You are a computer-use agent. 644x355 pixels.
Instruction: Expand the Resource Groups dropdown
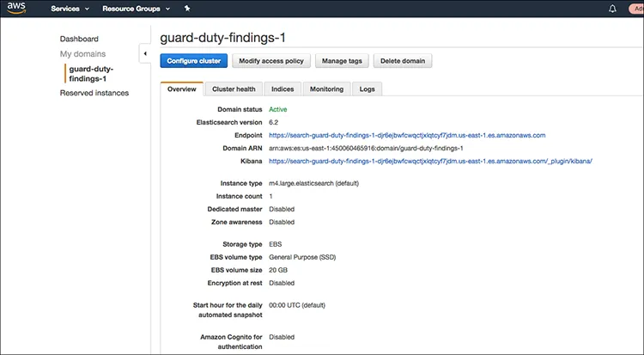click(x=136, y=9)
